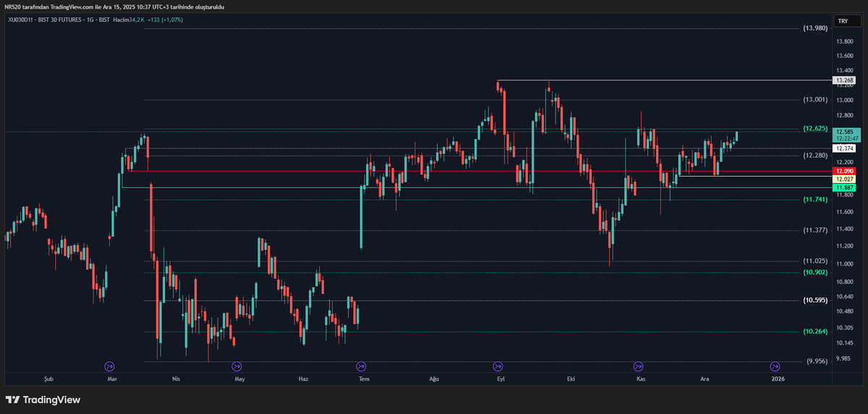Image resolution: width=868 pixels, height=414 pixels.
Task: Select the red 12.090 price label
Action: pos(844,171)
